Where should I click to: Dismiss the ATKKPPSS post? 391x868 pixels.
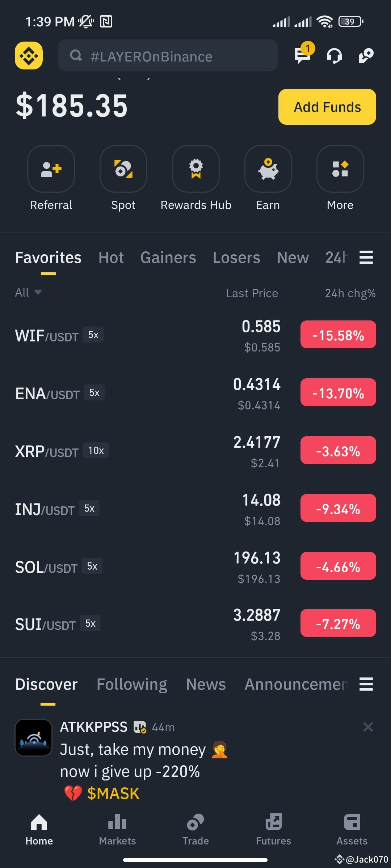[x=368, y=727]
